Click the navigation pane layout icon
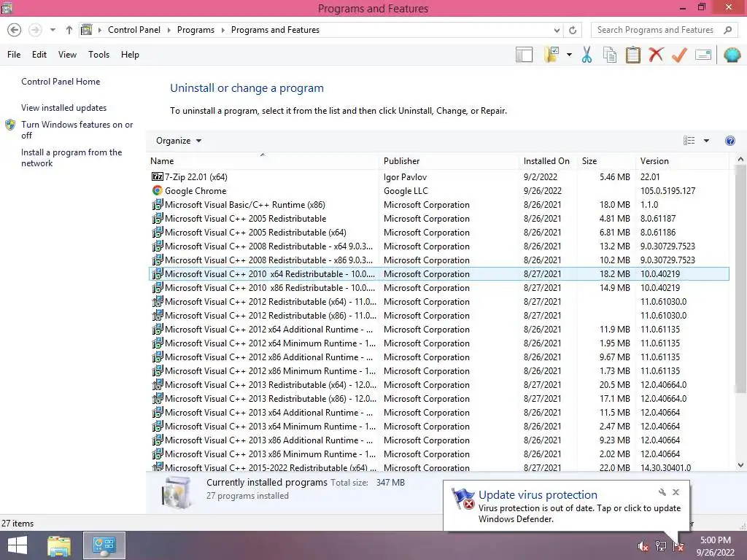The height and width of the screenshot is (560, 747). coord(524,55)
